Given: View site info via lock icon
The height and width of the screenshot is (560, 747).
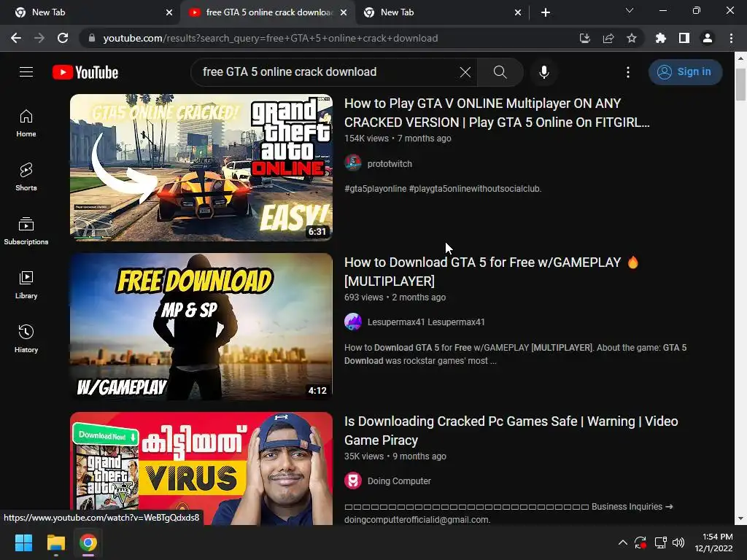Looking at the screenshot, I should (92, 38).
